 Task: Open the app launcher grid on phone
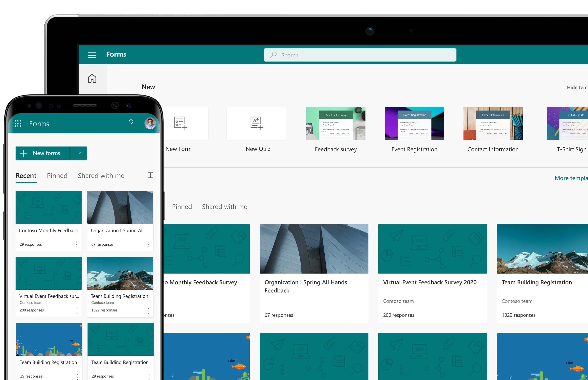[x=18, y=123]
